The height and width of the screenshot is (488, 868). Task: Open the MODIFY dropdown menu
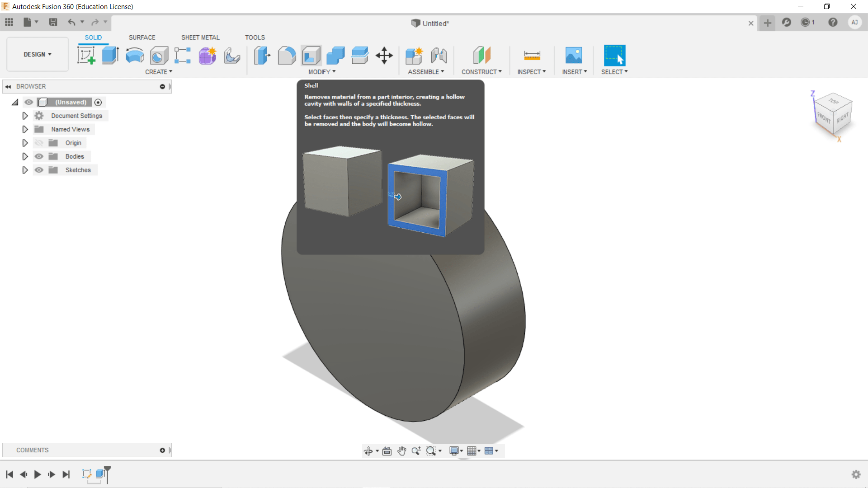322,72
